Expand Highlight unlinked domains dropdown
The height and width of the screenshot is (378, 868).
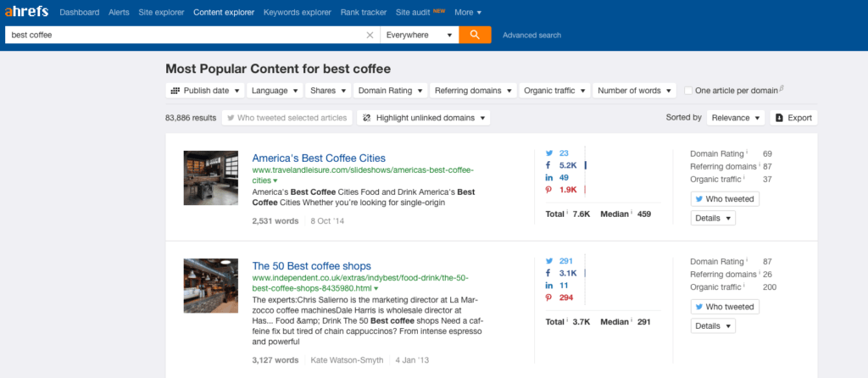point(424,118)
